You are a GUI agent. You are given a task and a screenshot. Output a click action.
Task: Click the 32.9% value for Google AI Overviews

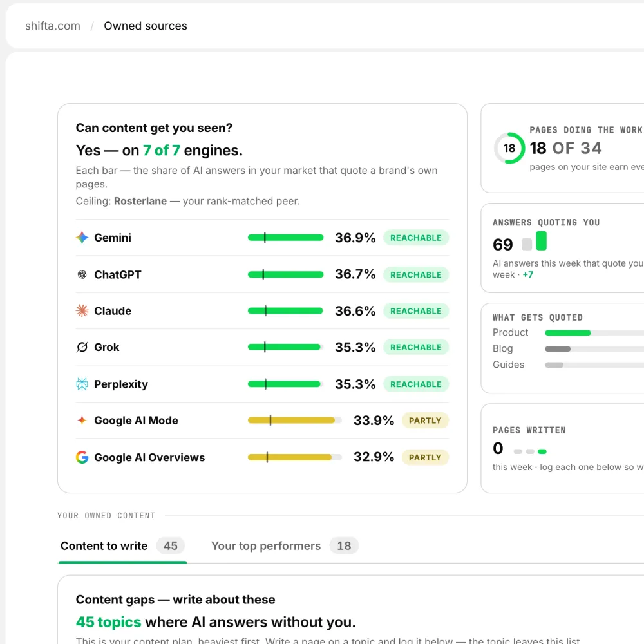(374, 457)
